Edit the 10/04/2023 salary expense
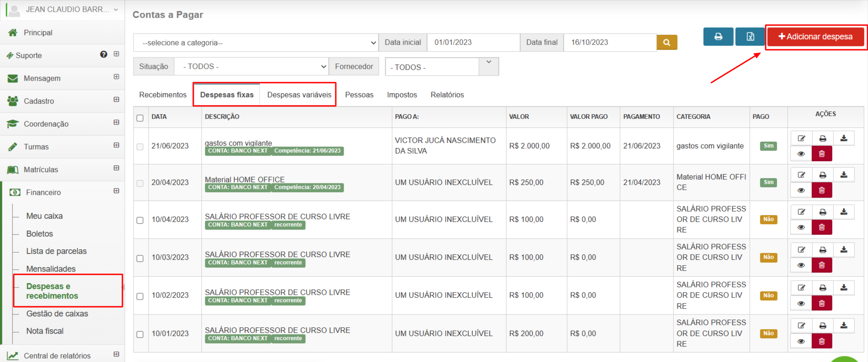Screen dimensions: 868x362 (x=801, y=212)
